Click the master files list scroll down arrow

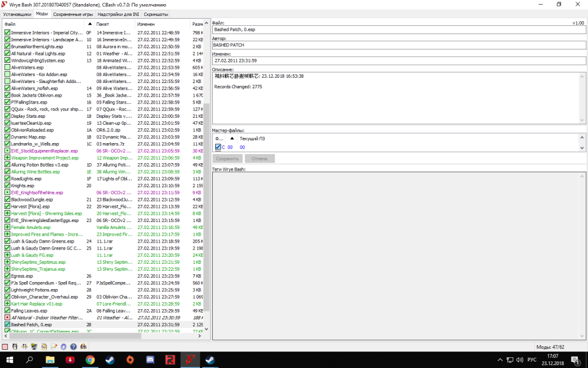pos(582,148)
